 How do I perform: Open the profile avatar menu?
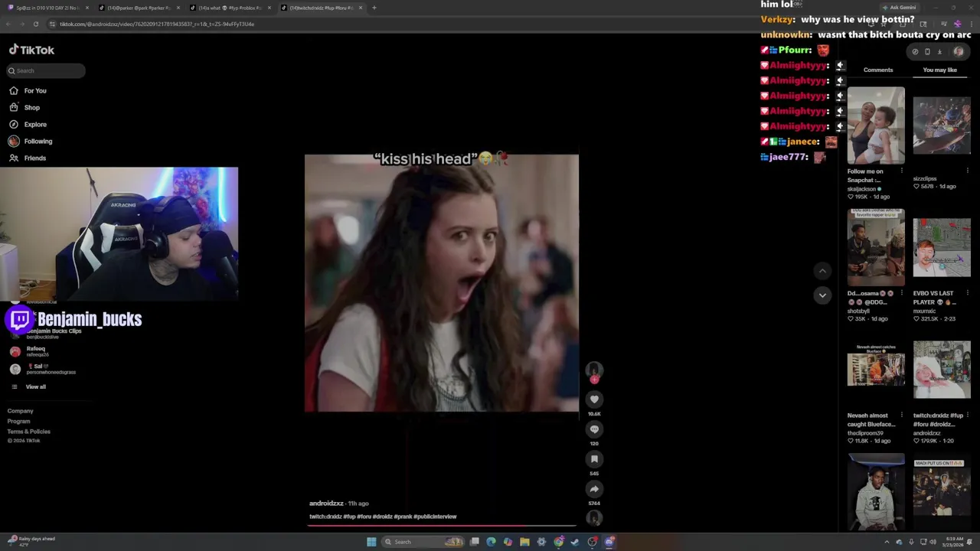959,51
